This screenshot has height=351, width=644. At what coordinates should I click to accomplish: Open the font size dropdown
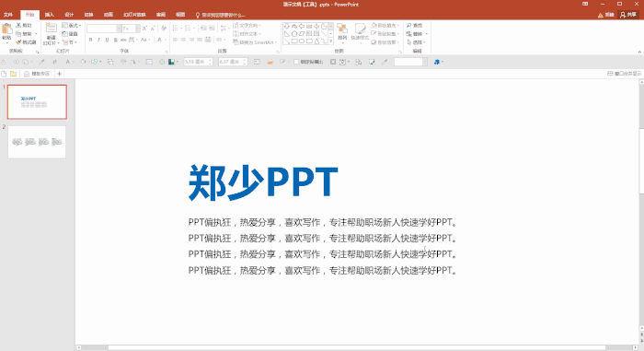(x=138, y=29)
